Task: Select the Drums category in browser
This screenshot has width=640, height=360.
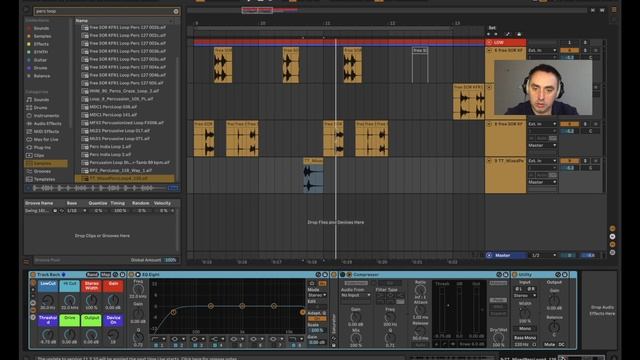Action: 40,108
